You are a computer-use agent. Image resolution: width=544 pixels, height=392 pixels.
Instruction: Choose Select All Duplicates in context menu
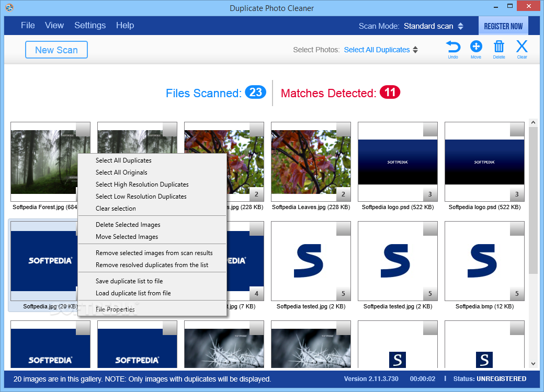click(152, 160)
